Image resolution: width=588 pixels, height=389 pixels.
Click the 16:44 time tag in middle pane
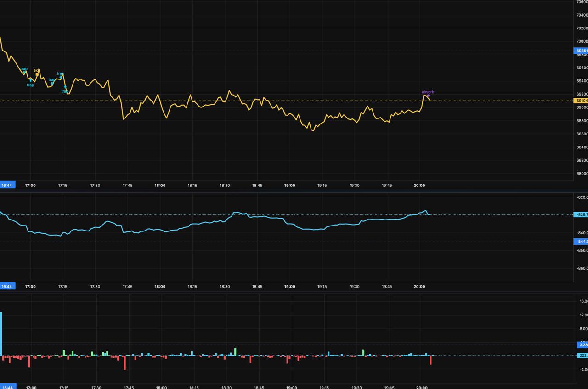point(7,286)
